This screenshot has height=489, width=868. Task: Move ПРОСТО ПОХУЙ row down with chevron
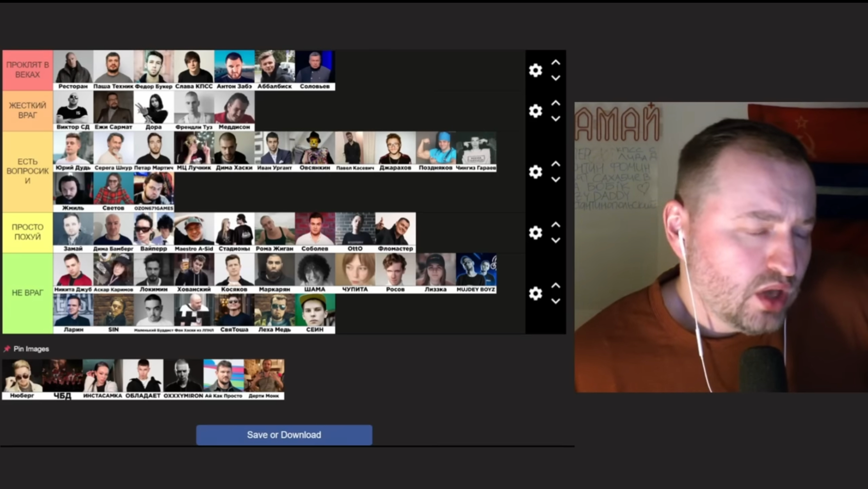(x=555, y=241)
